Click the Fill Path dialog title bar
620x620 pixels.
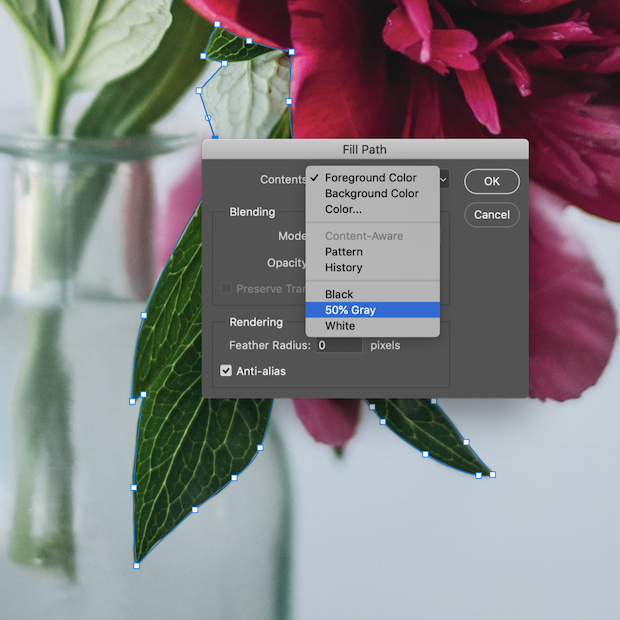coord(364,150)
